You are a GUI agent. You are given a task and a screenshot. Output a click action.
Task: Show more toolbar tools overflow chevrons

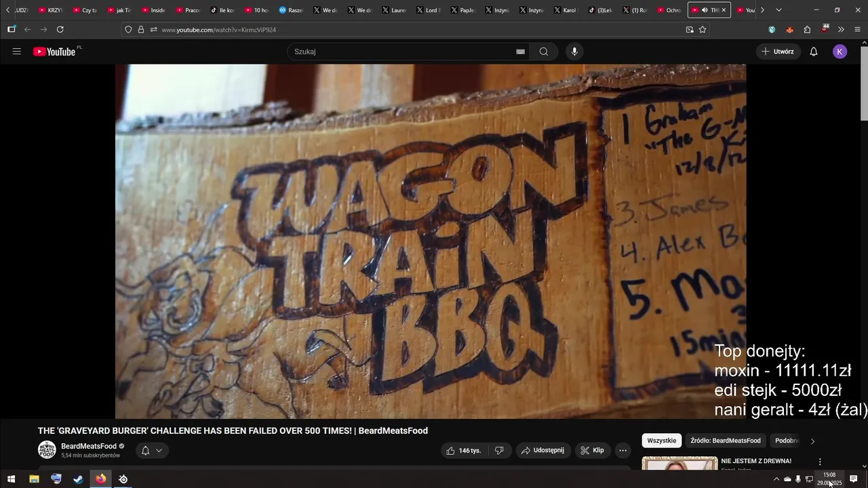pyautogui.click(x=841, y=29)
